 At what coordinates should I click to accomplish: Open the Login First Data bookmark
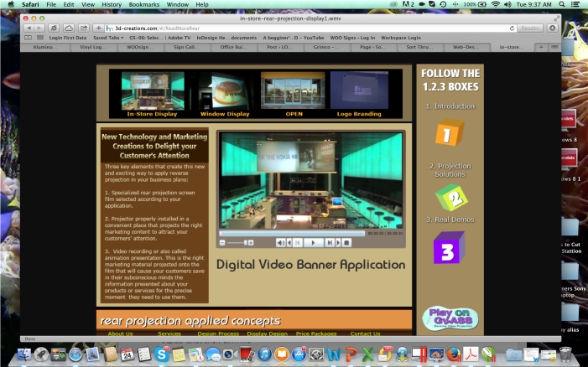68,38
